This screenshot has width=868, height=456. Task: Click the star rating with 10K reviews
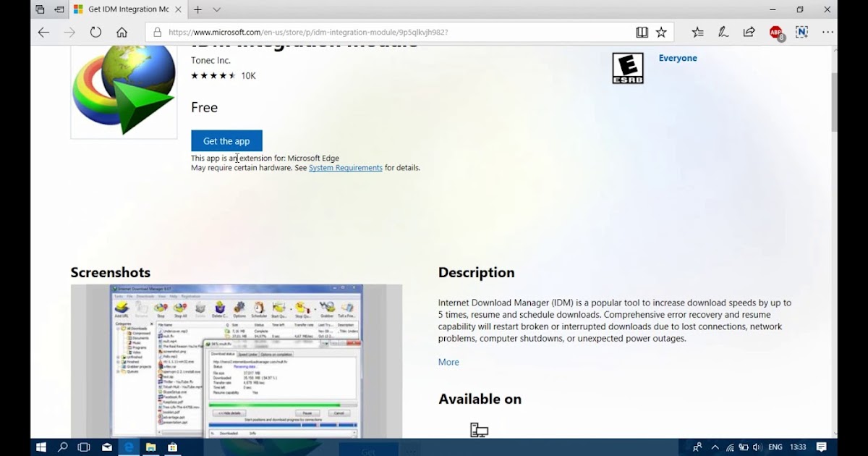pos(224,75)
